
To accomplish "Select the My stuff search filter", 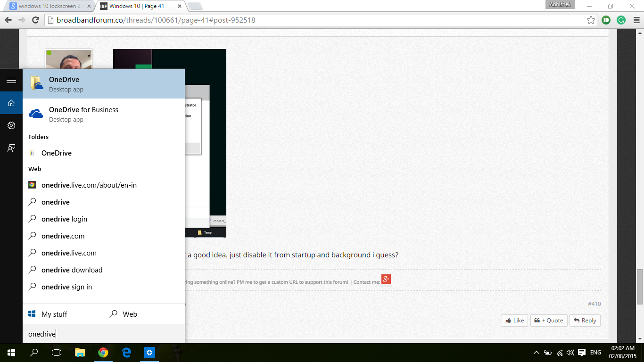I will 63,314.
